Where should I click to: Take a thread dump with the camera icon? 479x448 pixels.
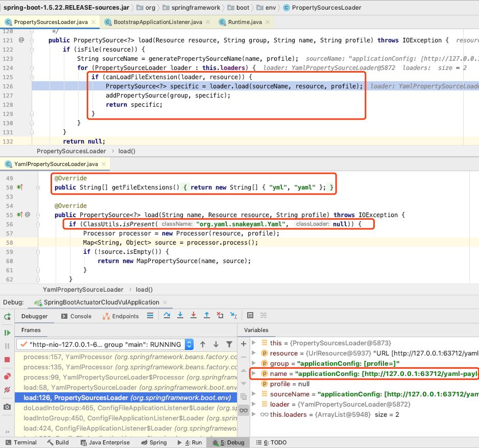click(7, 405)
